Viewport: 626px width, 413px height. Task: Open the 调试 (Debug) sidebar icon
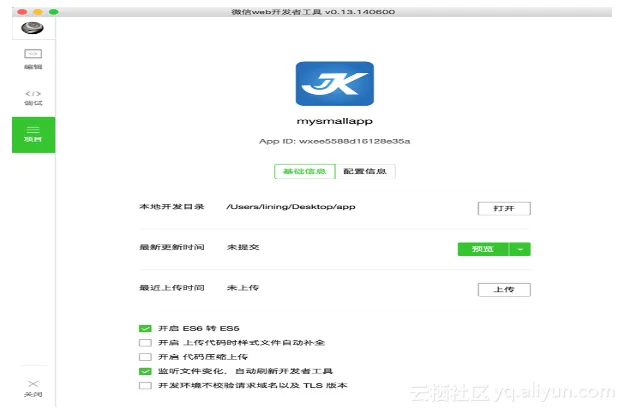tap(33, 98)
